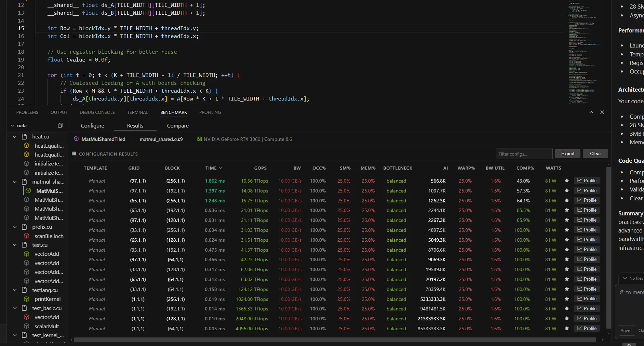Collapse the test.cu file tree entry
Image resolution: width=644 pixels, height=346 pixels.
(14, 245)
